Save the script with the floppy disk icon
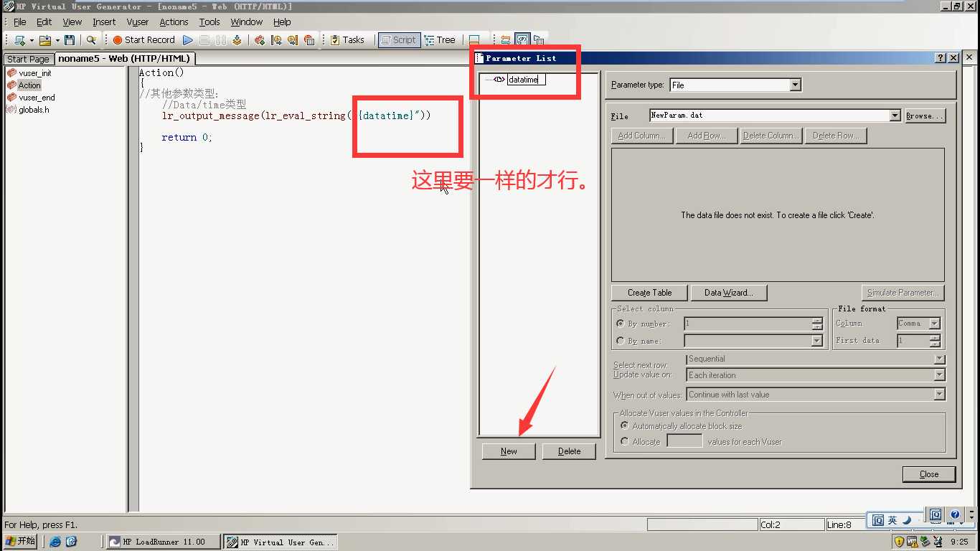 point(70,40)
